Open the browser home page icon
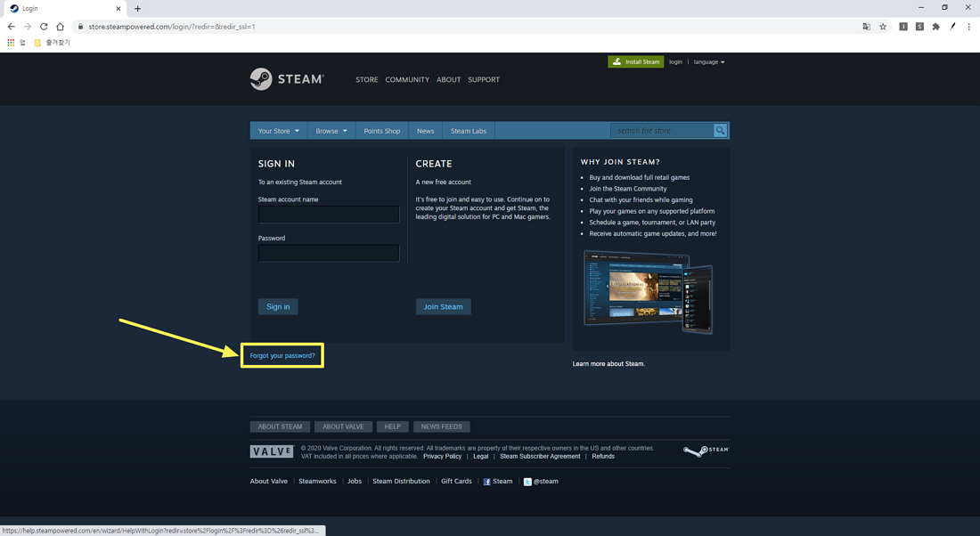Screen dimensions: 980x536 tap(60, 27)
